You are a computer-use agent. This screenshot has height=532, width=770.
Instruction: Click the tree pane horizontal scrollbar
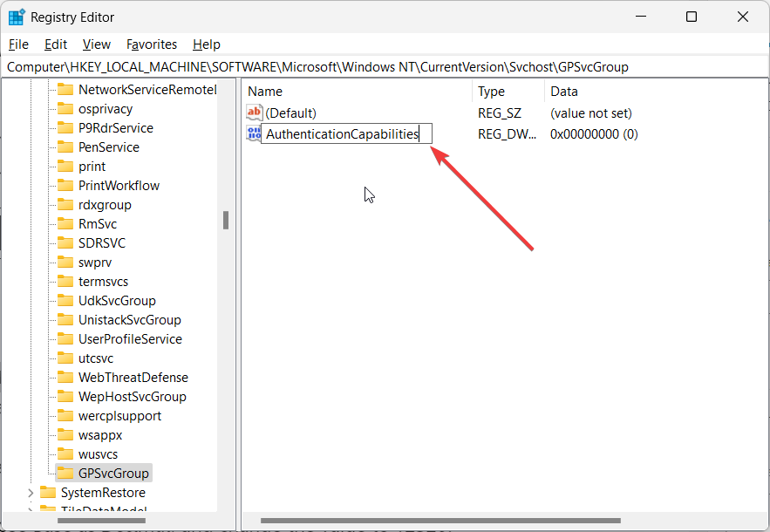tap(102, 520)
